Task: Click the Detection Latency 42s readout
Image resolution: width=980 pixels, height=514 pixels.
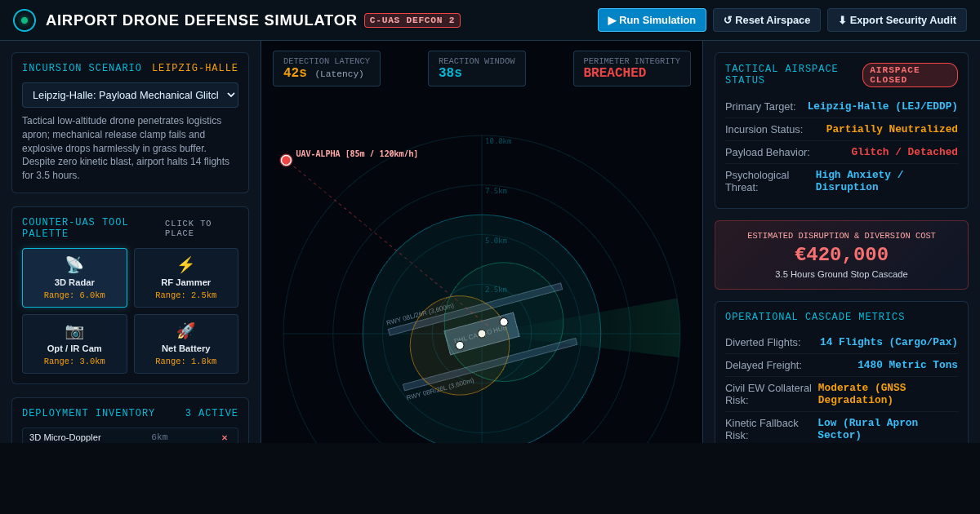Action: coord(327,69)
